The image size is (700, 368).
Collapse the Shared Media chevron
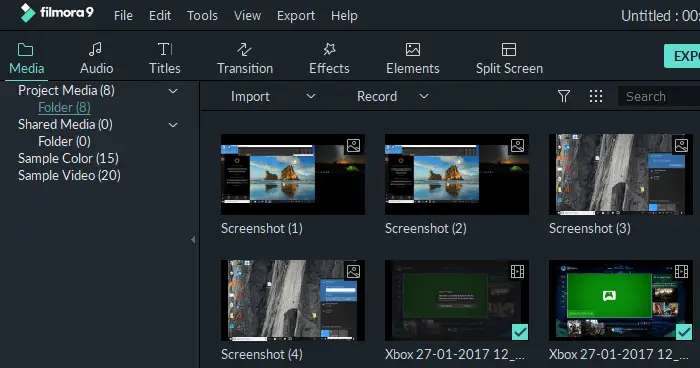tap(173, 125)
